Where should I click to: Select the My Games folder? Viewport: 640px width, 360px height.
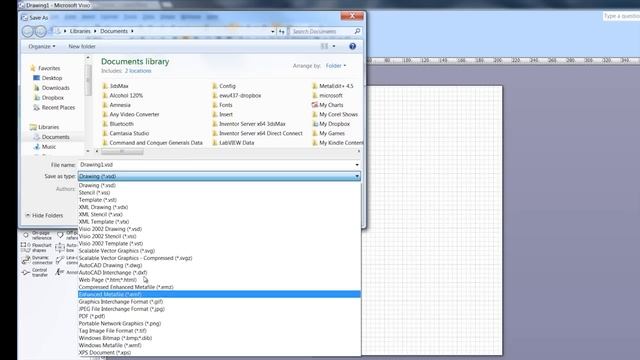pos(329,133)
